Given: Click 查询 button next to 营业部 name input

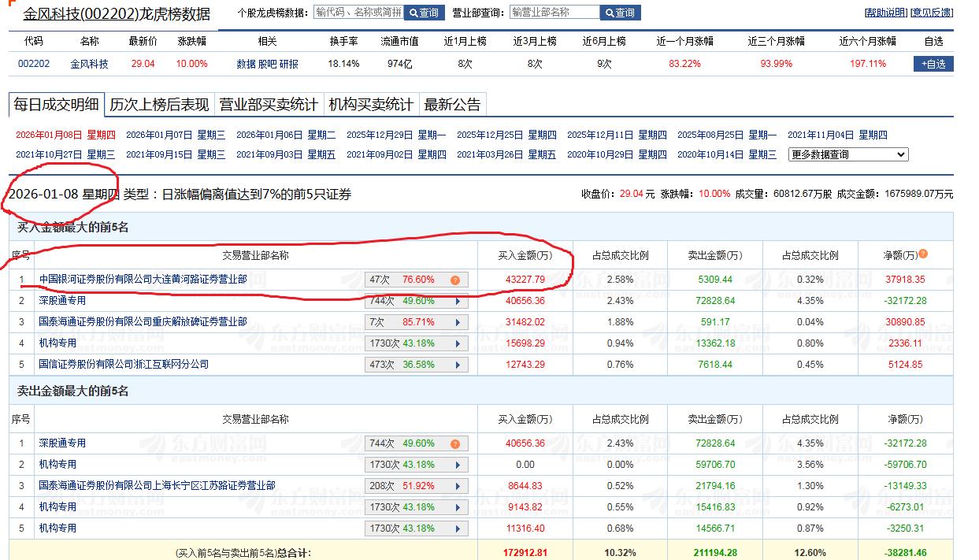Looking at the screenshot, I should tap(621, 13).
